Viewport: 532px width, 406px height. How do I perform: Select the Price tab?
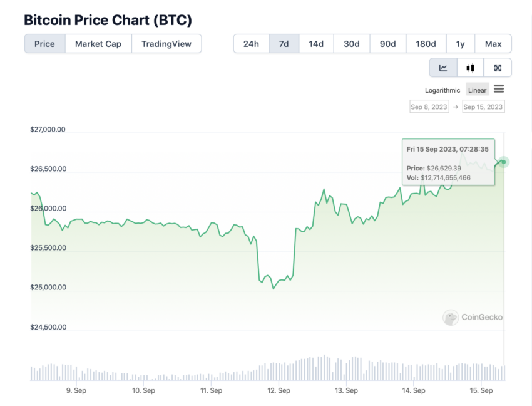coord(45,44)
